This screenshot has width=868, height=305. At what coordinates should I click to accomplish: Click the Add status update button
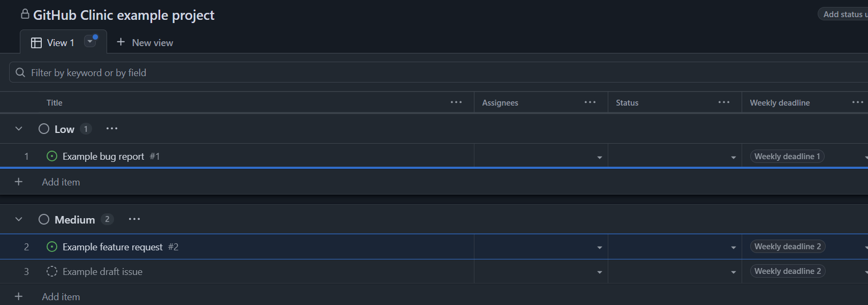coord(844,14)
